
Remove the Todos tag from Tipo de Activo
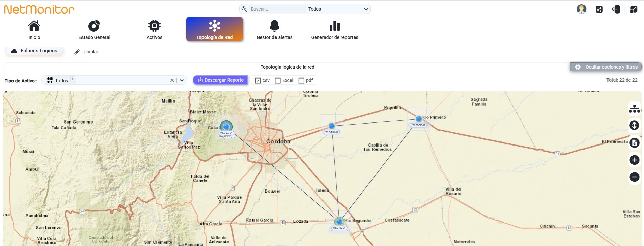point(72,79)
